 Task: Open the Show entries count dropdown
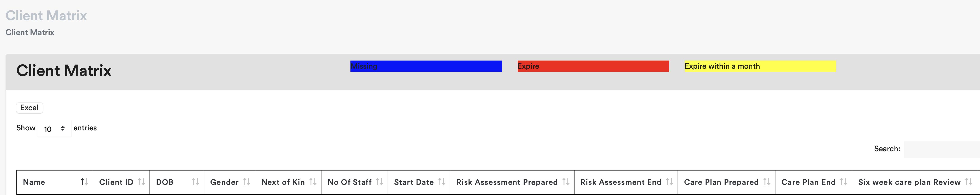[54, 129]
